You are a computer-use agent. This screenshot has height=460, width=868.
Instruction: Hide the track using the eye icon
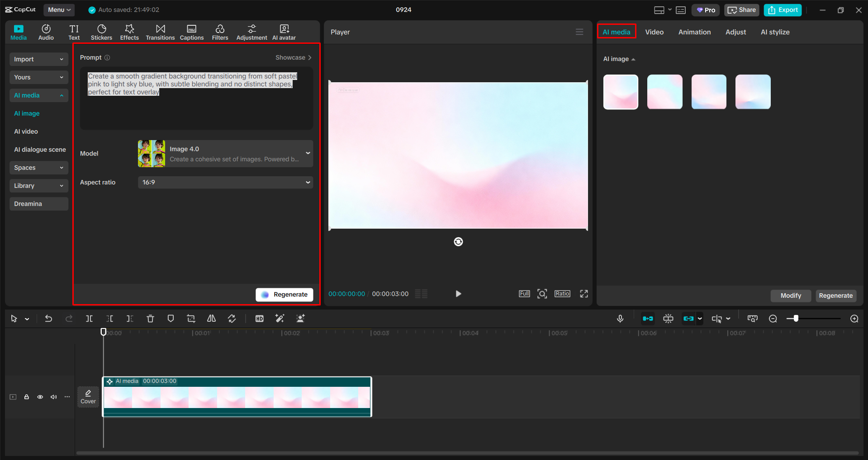(40, 397)
